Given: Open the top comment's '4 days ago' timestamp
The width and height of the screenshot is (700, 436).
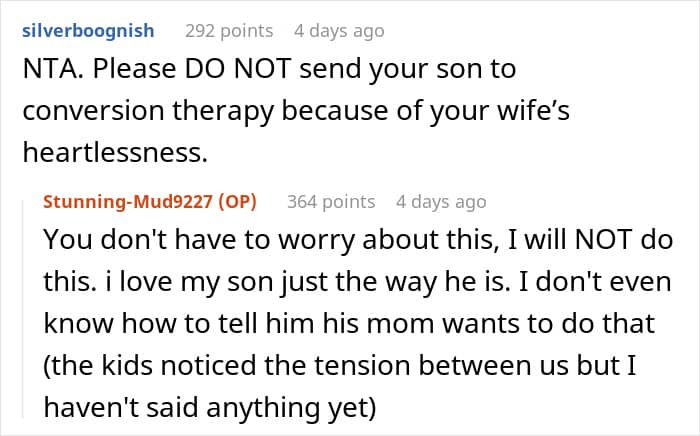Looking at the screenshot, I should [x=338, y=30].
